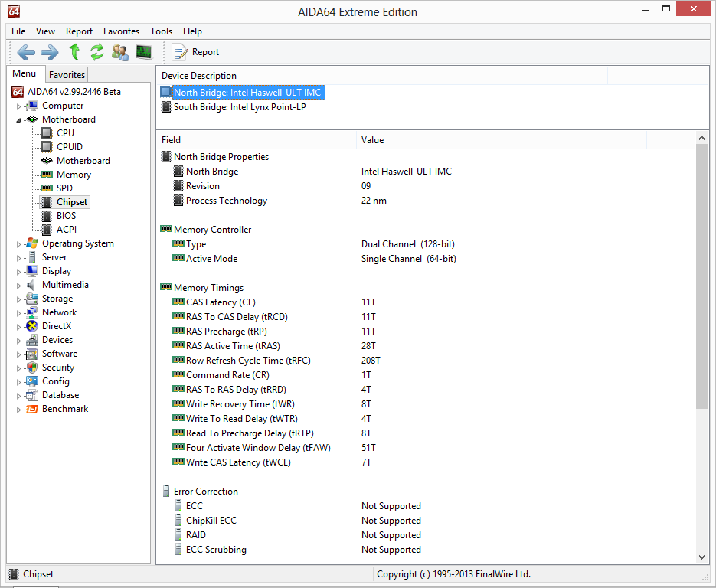This screenshot has width=716, height=588.
Task: Click the Config icon in tree
Action: [x=32, y=381]
